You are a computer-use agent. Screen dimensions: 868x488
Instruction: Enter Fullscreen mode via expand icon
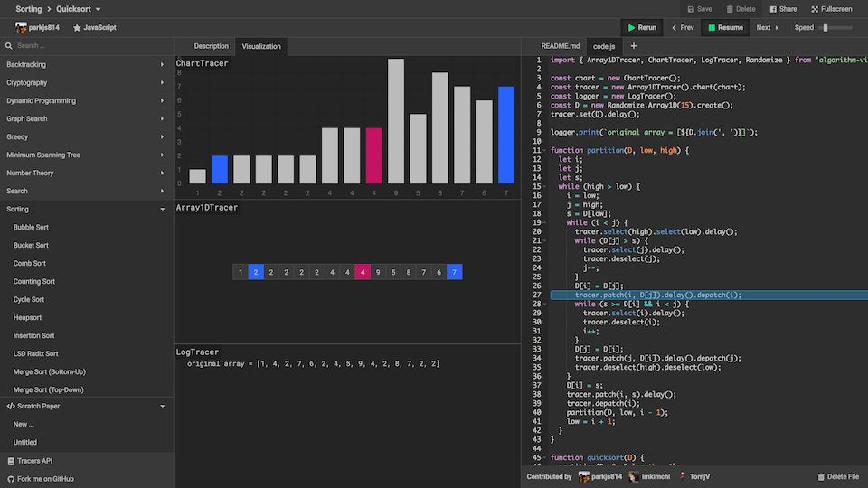[815, 9]
